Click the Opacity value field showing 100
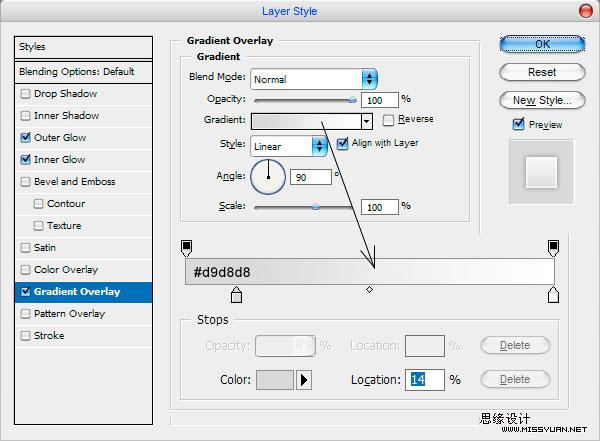The image size is (600, 441). tap(380, 100)
